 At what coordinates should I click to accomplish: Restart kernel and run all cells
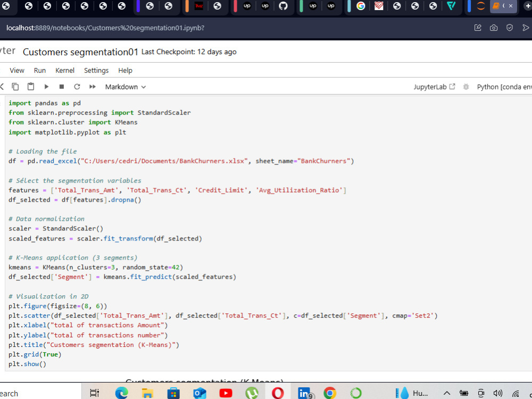click(92, 87)
